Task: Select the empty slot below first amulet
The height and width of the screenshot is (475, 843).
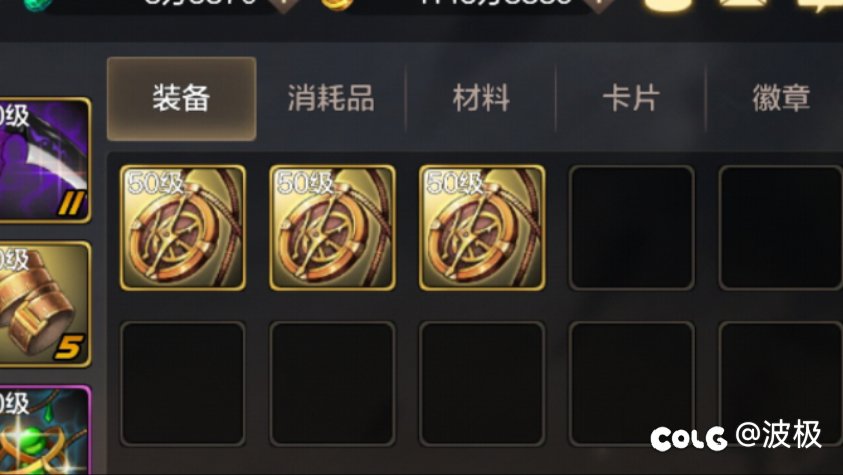Action: [183, 384]
